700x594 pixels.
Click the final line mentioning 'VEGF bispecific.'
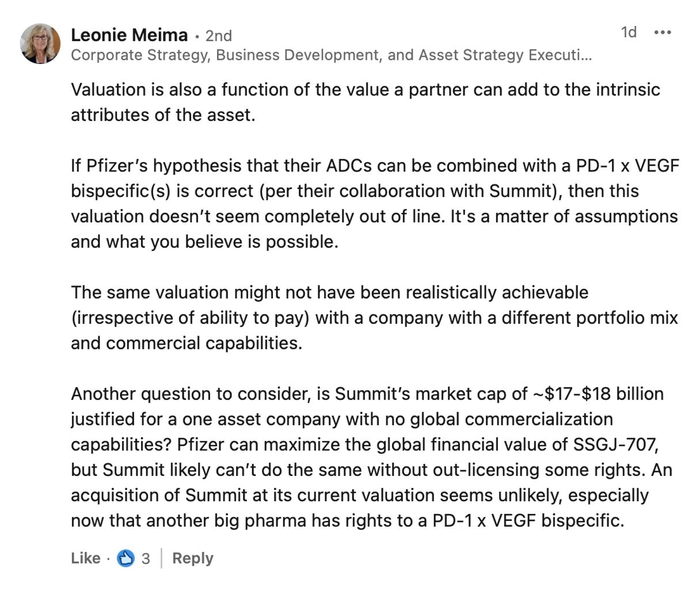pos(347,520)
